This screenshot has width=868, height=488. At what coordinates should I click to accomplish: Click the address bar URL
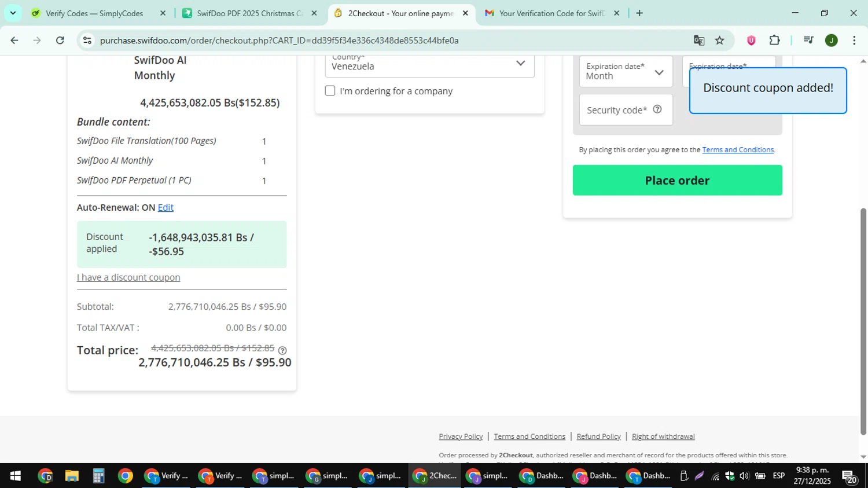(279, 41)
